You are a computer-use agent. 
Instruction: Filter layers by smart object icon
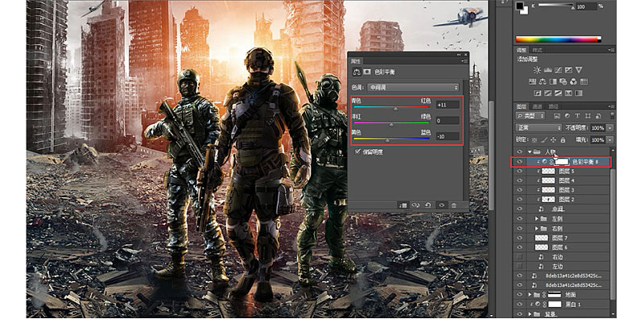pos(598,116)
